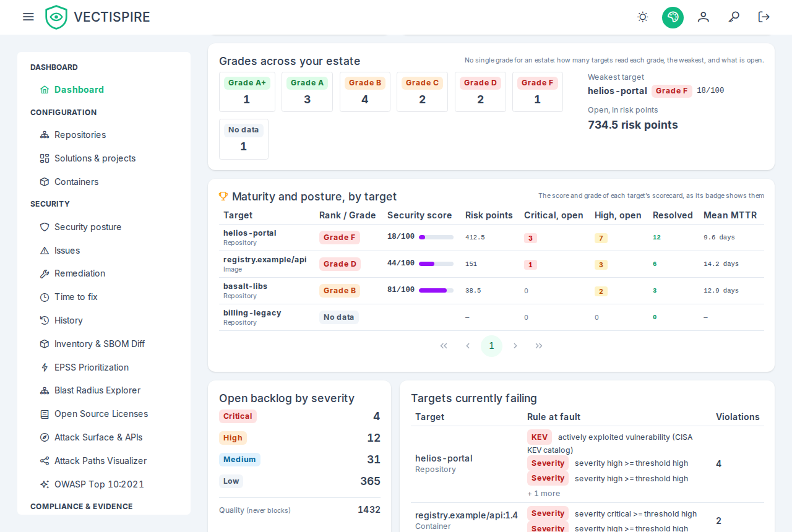Click the 'Risk points' column header

[489, 215]
